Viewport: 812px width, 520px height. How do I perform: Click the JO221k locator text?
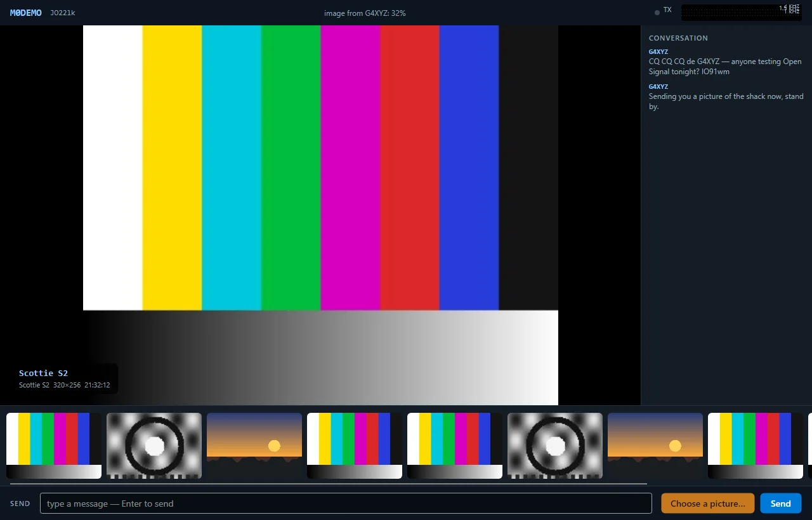pyautogui.click(x=63, y=13)
